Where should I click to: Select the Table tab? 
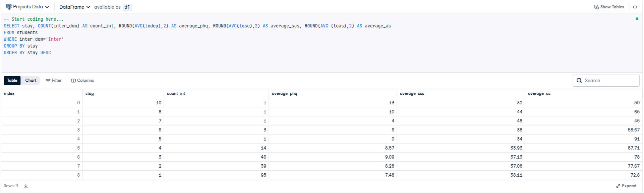12,81
